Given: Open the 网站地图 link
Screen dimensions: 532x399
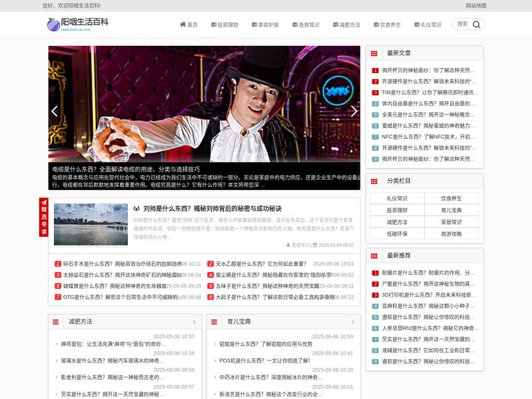Looking at the screenshot, I should 476,5.
